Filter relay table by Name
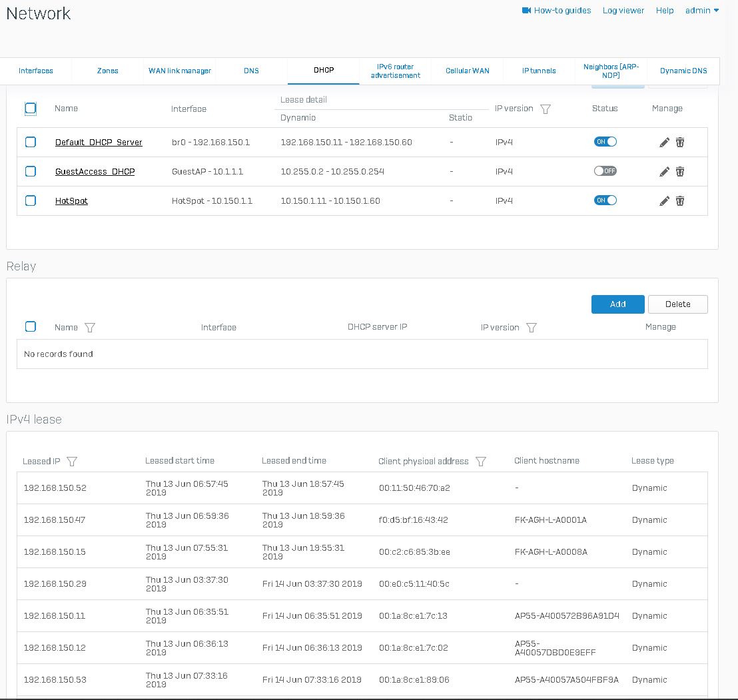This screenshot has height=700, width=738. 90,328
